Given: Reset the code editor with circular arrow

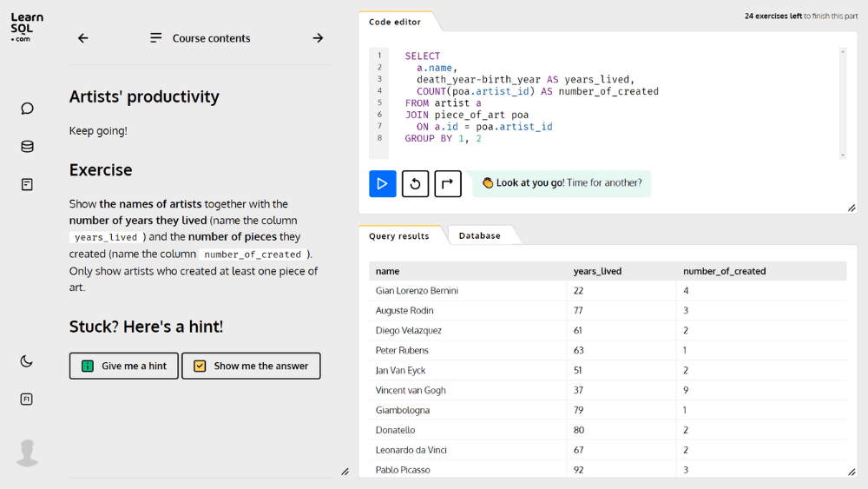Looking at the screenshot, I should tap(415, 183).
